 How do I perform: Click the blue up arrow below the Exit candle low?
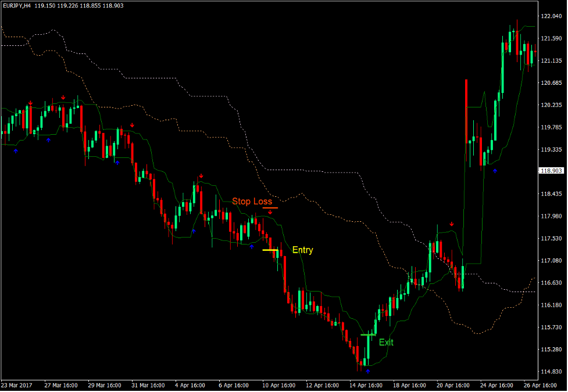pyautogui.click(x=367, y=371)
